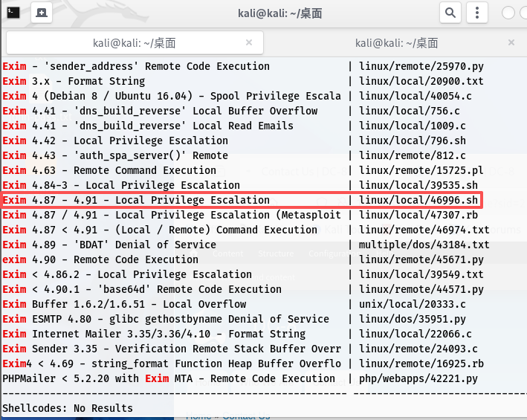Click the Exim 4.87 - 4.91 exploit title
Viewport: 527px width, 420px height.
[136, 200]
